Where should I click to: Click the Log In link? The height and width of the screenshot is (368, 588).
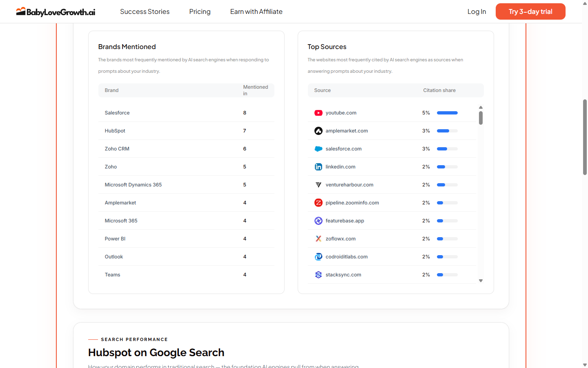[x=477, y=11]
